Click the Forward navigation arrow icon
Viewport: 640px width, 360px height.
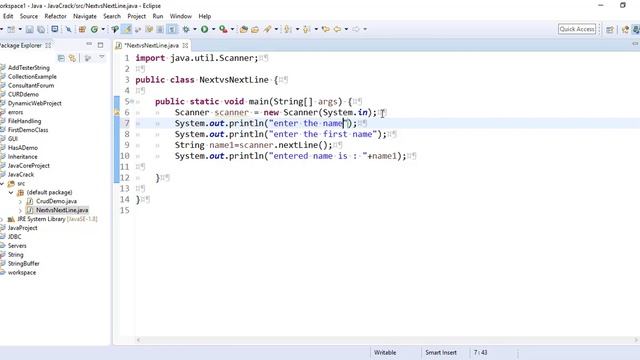[x=356, y=29]
